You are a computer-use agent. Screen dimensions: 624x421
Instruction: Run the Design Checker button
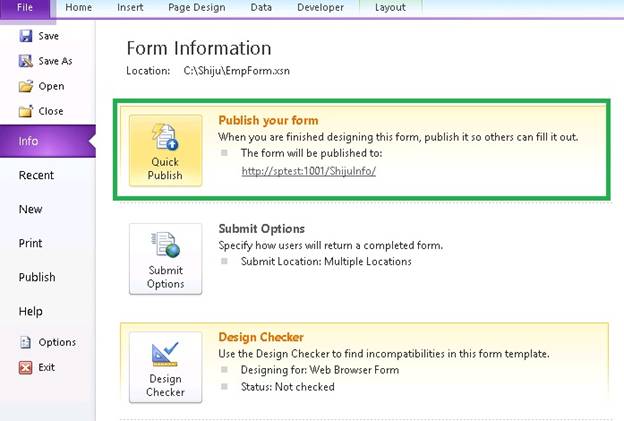coord(165,367)
